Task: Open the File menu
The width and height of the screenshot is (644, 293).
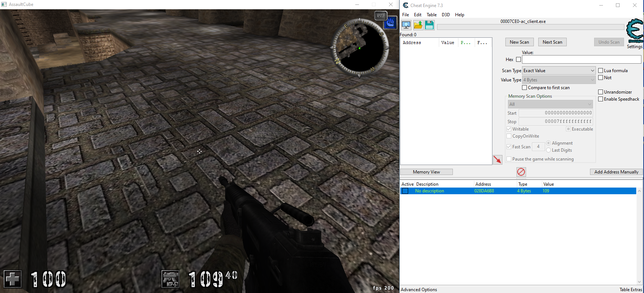Action: click(x=406, y=15)
